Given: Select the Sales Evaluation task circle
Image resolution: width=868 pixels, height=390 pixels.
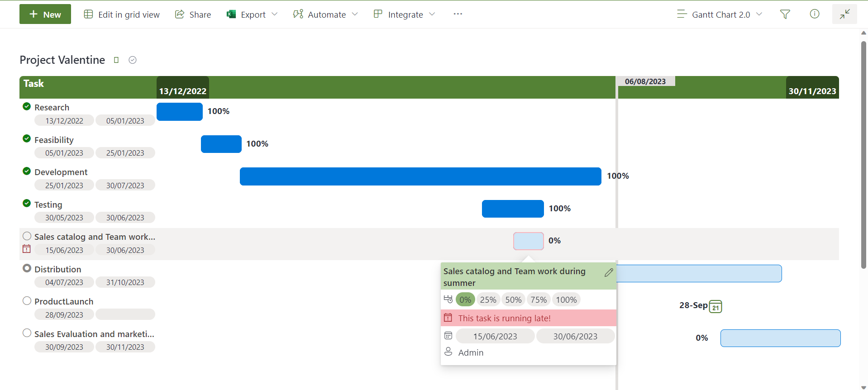Looking at the screenshot, I should 27,333.
